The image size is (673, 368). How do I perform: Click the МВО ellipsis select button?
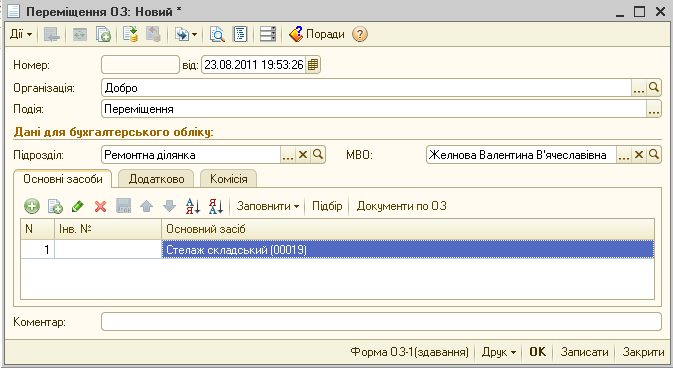coord(624,155)
